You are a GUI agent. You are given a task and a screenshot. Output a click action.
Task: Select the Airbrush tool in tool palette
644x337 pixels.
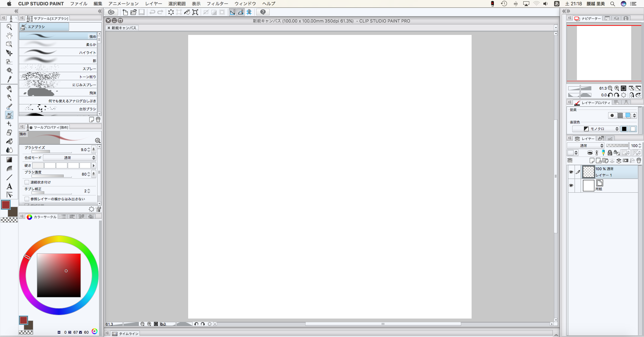pyautogui.click(x=9, y=115)
